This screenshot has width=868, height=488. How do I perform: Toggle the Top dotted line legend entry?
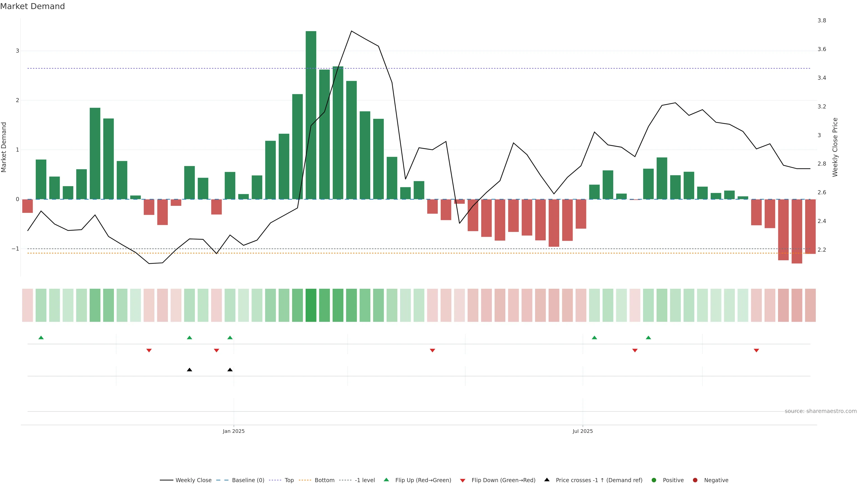[289, 480]
